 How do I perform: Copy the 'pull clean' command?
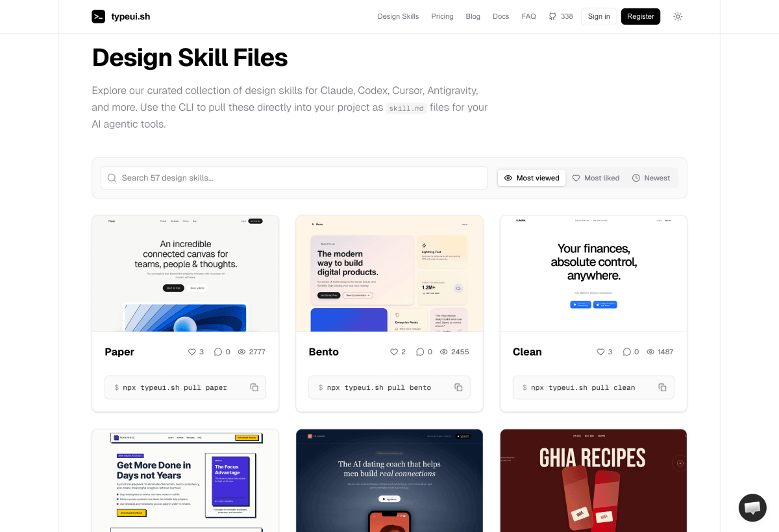pos(662,387)
